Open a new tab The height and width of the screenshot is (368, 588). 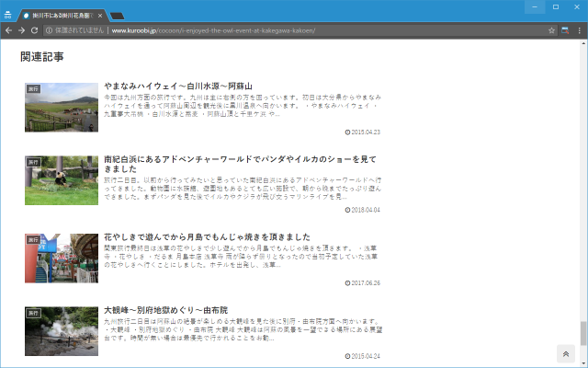click(x=118, y=16)
